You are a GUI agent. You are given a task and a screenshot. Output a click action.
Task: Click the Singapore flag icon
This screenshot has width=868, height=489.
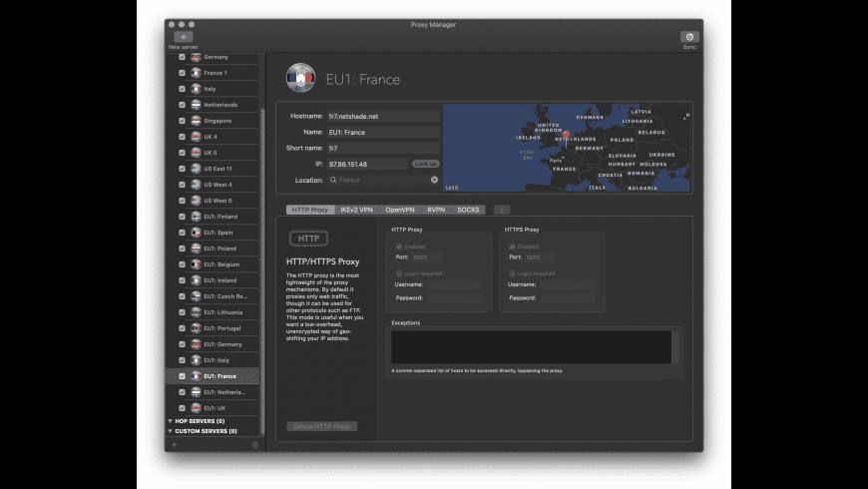pyautogui.click(x=196, y=121)
